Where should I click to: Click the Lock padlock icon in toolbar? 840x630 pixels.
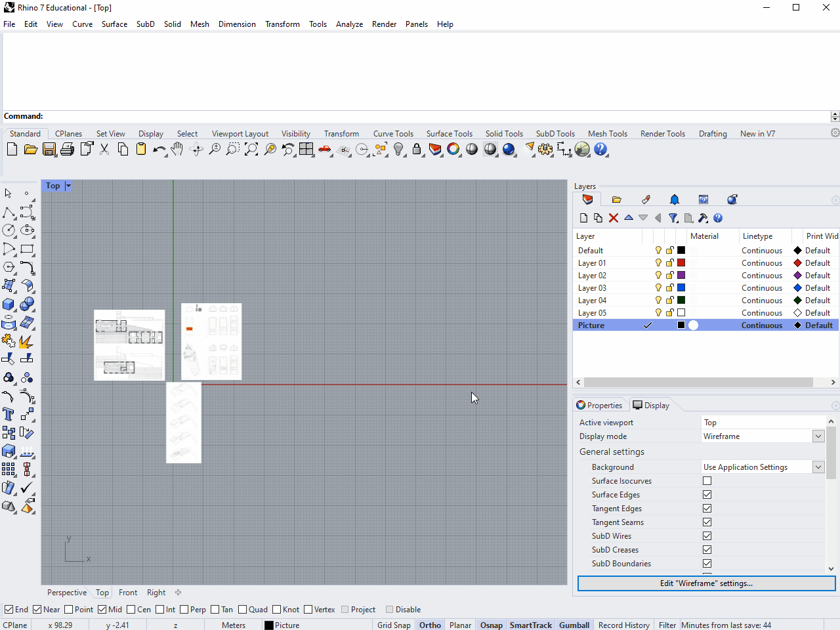point(417,150)
